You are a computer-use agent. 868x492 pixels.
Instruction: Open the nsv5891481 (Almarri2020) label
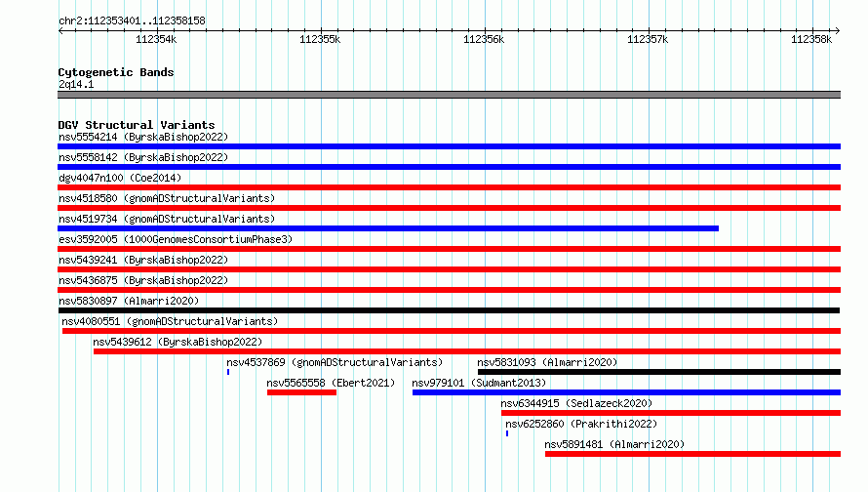[614, 444]
